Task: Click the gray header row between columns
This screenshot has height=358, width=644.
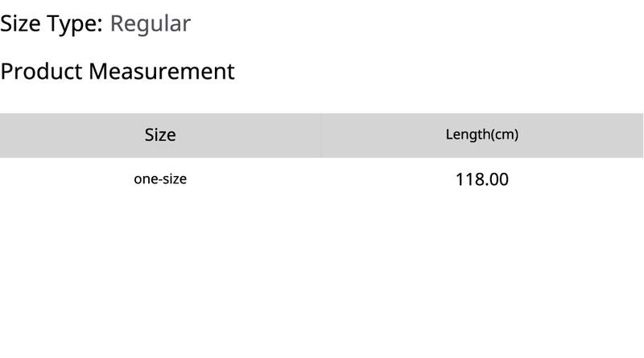Action: pos(320,135)
